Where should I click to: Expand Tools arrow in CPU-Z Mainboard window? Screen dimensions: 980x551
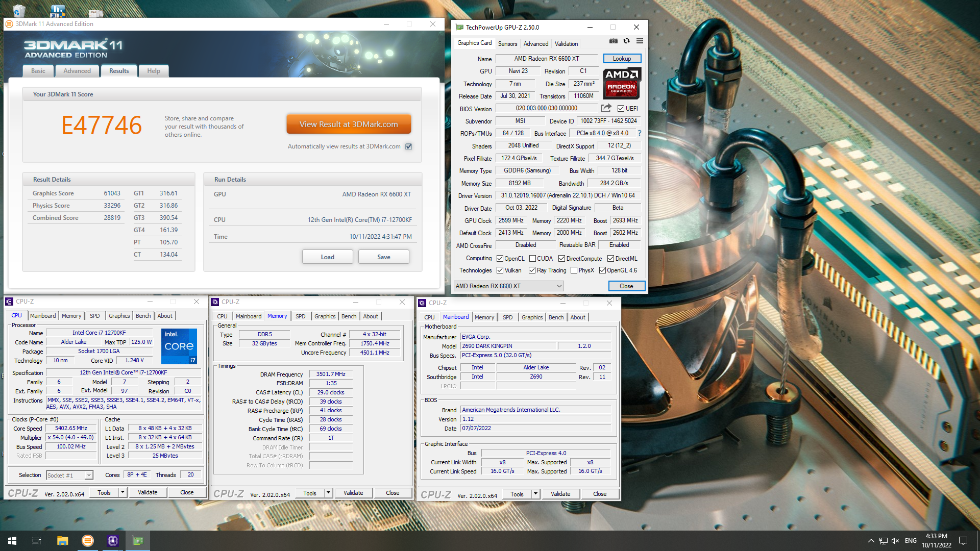pos(535,494)
